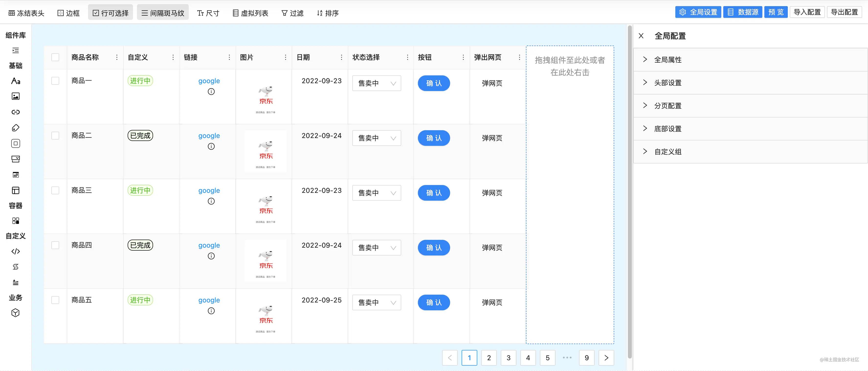Image resolution: width=868 pixels, height=371 pixels.
Task: Click the 确认 button for 商品五
Action: [x=434, y=302]
